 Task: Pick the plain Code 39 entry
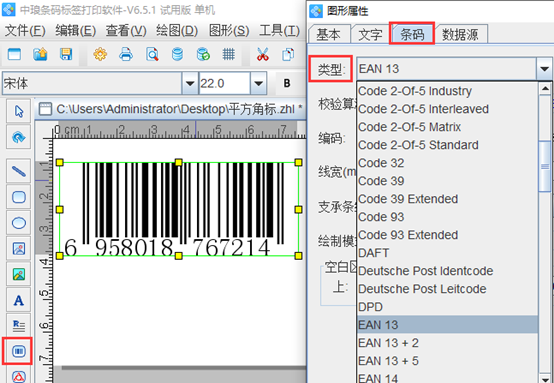coord(447,181)
